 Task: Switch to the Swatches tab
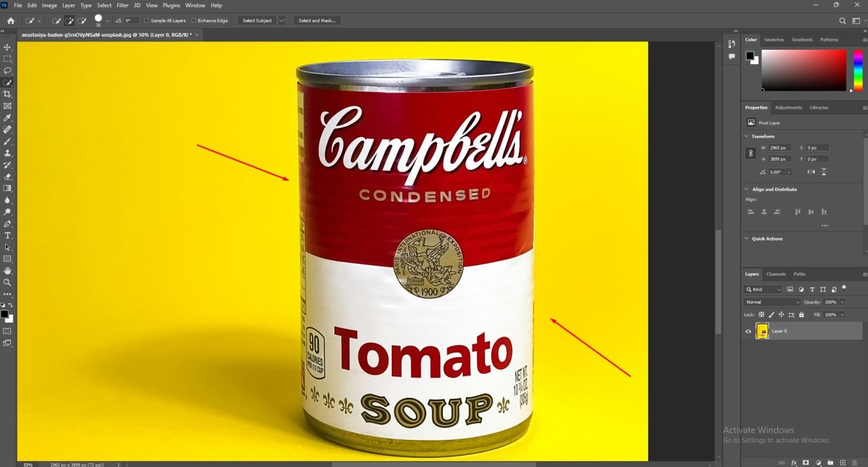(x=774, y=39)
